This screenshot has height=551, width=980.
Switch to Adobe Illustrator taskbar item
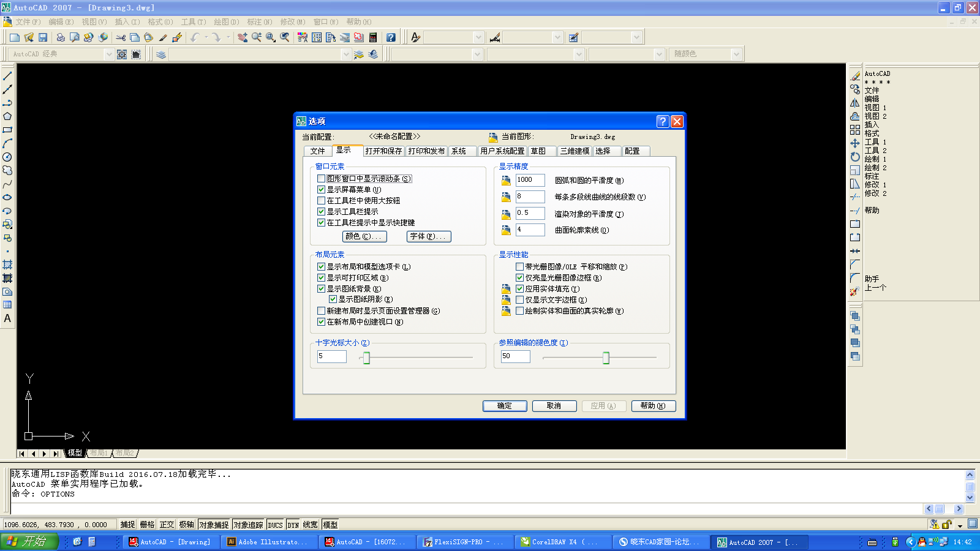coord(269,542)
